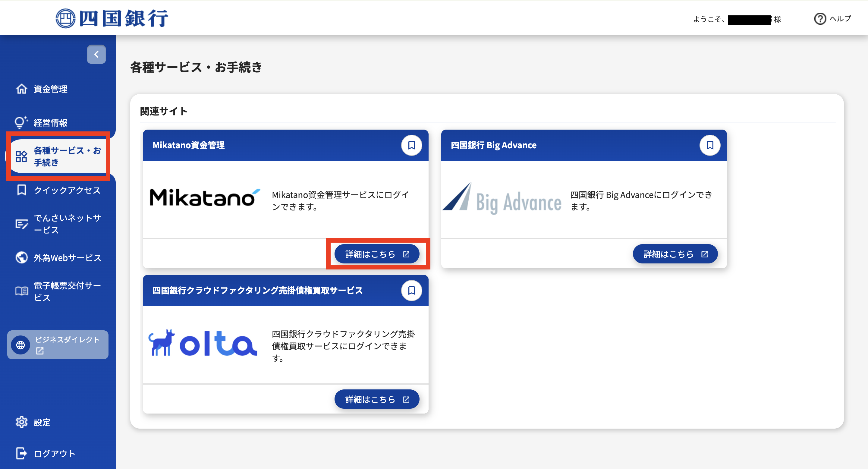
Task: Click the Big Advanceにログインできます description
Action: 641,201
